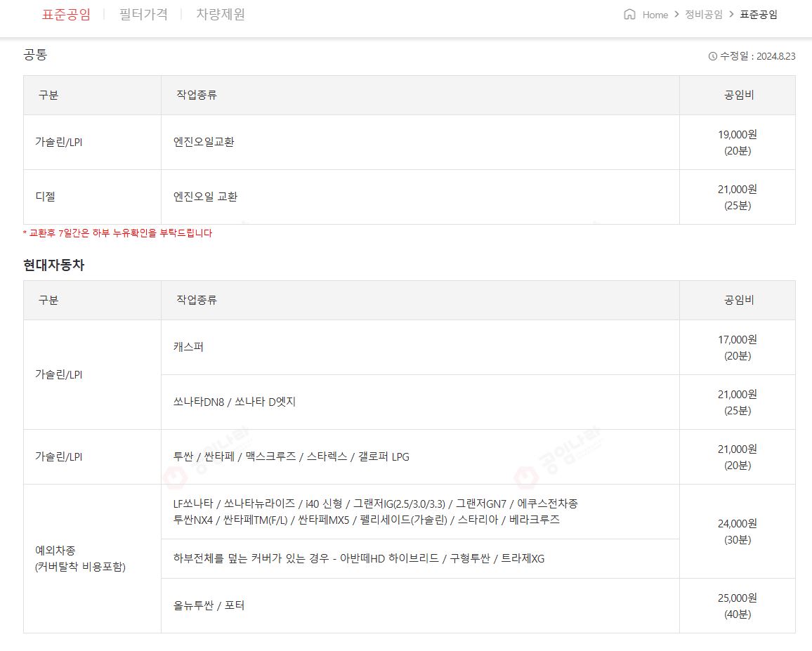Click the 하부전체를 덮는 커버가 있는 경우 row

[420, 559]
